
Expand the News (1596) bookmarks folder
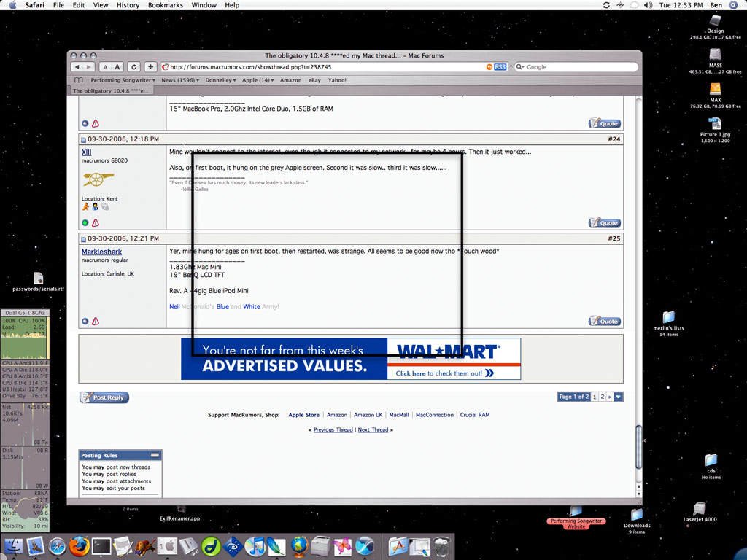[x=180, y=80]
